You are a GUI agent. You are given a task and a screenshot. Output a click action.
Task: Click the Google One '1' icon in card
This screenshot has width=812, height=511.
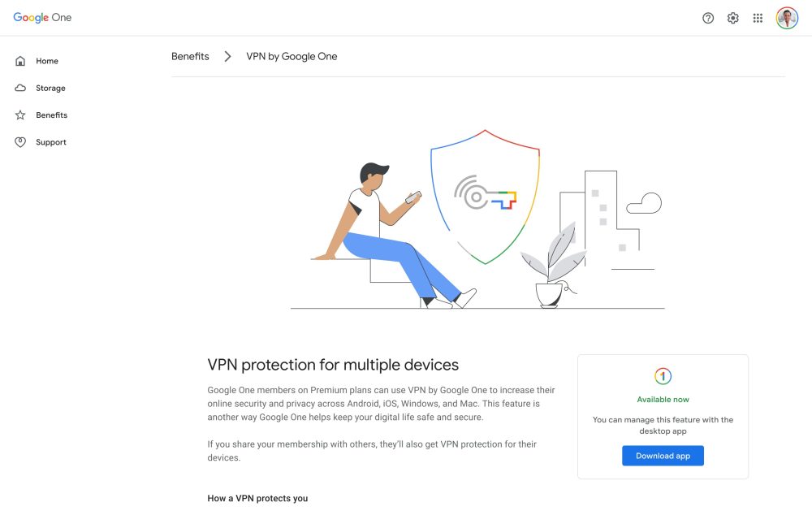click(x=663, y=376)
